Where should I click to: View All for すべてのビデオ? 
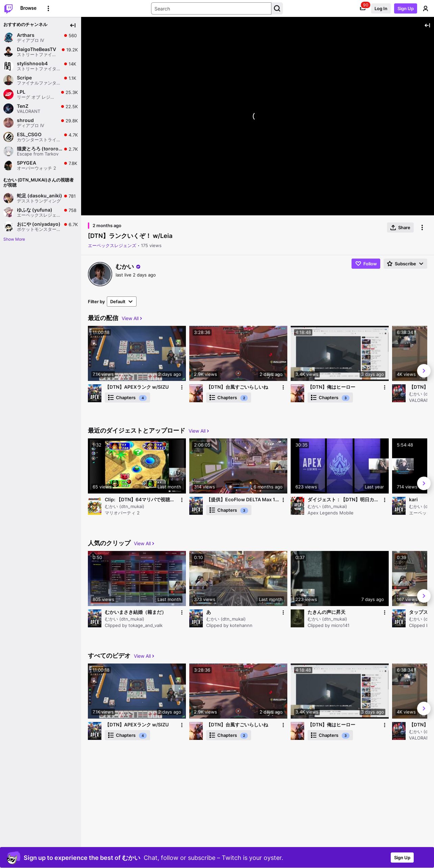tap(144, 656)
